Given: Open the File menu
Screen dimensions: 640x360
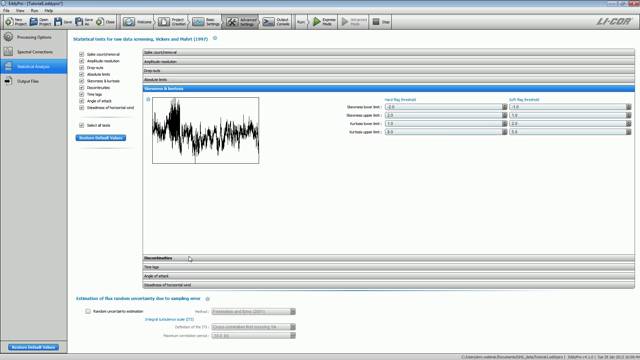Looking at the screenshot, I should point(6,11).
